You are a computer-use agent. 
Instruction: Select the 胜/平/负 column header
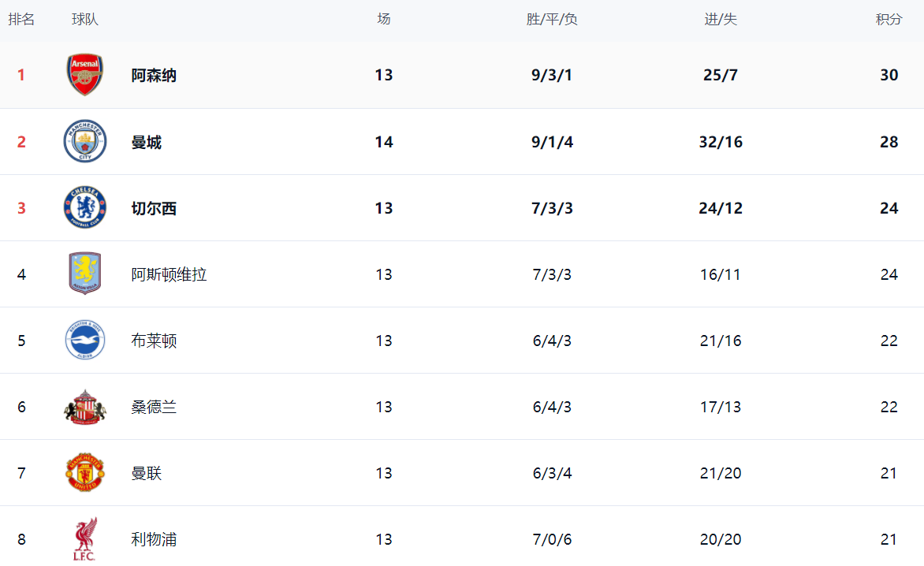click(552, 20)
